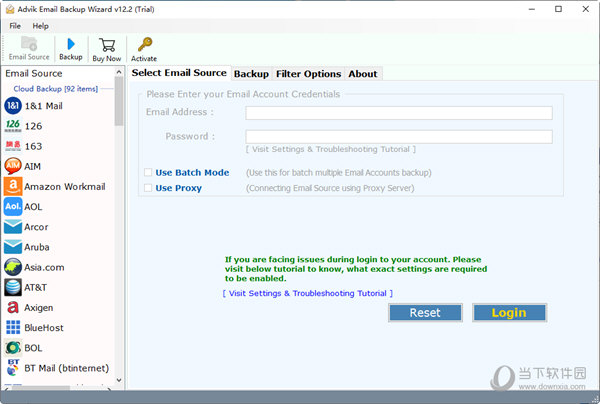600x404 pixels.
Task: Select the 126 mail icon
Action: pyautogui.click(x=13, y=125)
